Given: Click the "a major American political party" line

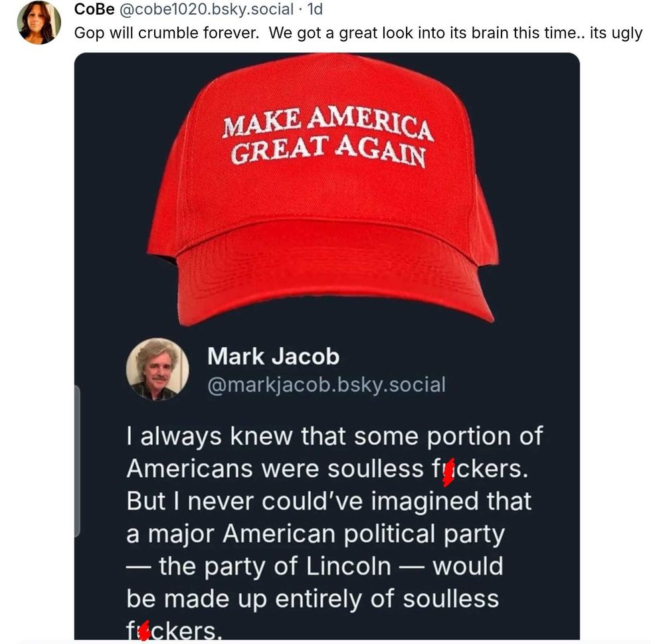Looking at the screenshot, I should point(316,534).
